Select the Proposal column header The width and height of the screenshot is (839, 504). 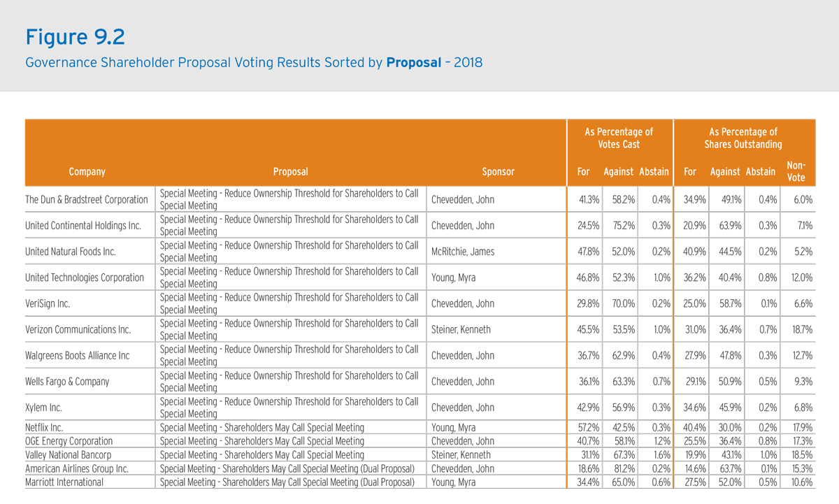pos(290,172)
